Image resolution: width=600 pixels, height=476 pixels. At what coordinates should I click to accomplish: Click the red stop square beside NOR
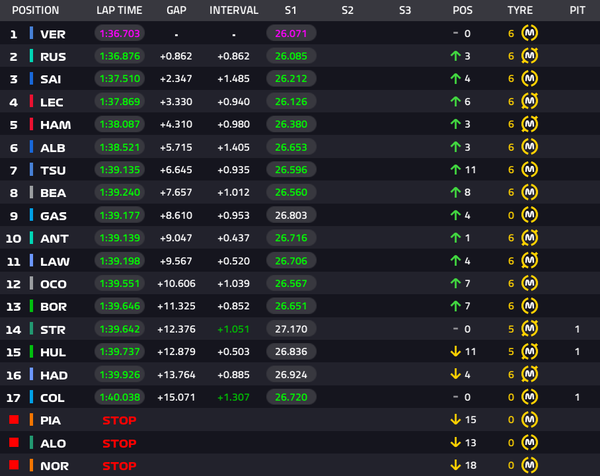pyautogui.click(x=14, y=465)
